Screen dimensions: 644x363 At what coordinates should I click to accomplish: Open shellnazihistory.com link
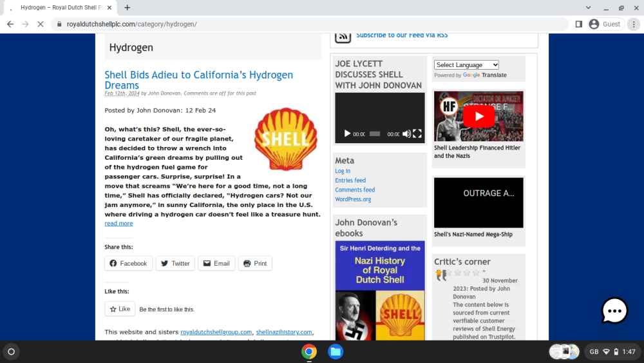point(284,332)
